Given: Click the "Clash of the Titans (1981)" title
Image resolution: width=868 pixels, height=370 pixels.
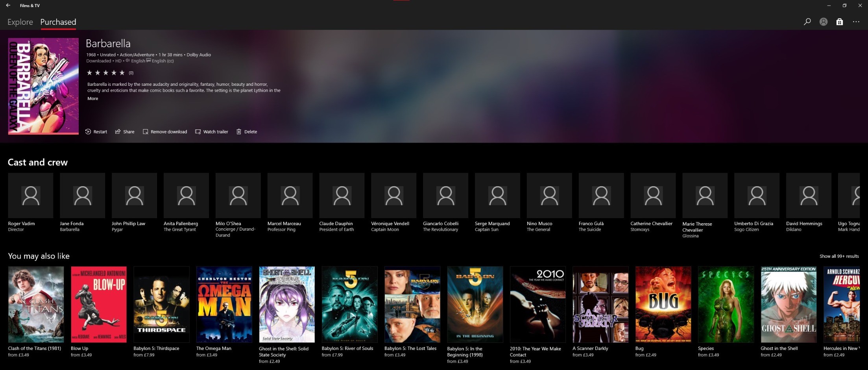Looking at the screenshot, I should [x=35, y=348].
